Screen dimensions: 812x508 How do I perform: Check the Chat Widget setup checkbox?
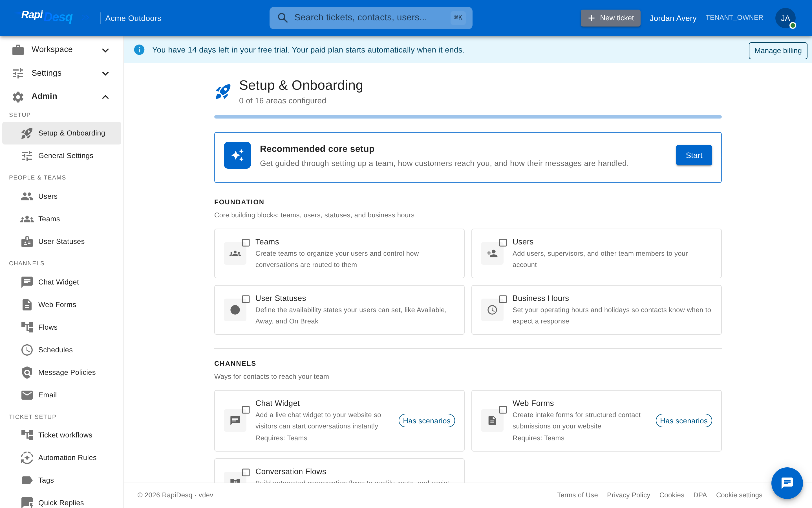[x=246, y=410]
